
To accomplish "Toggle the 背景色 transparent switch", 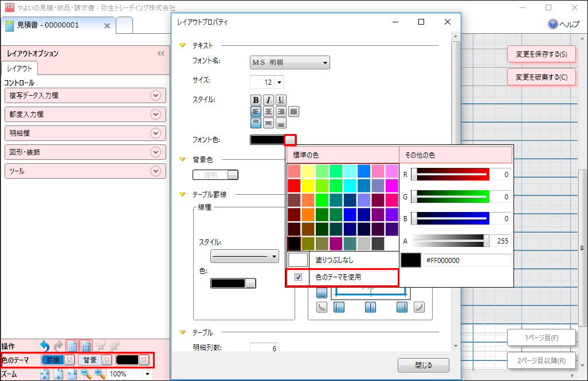I will 215,175.
